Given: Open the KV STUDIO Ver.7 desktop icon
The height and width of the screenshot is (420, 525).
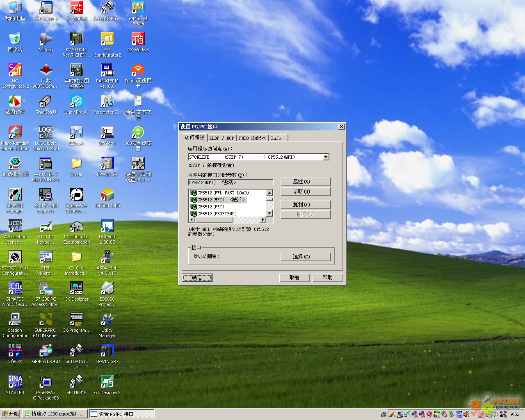Looking at the screenshot, I should pyautogui.click(x=77, y=44).
